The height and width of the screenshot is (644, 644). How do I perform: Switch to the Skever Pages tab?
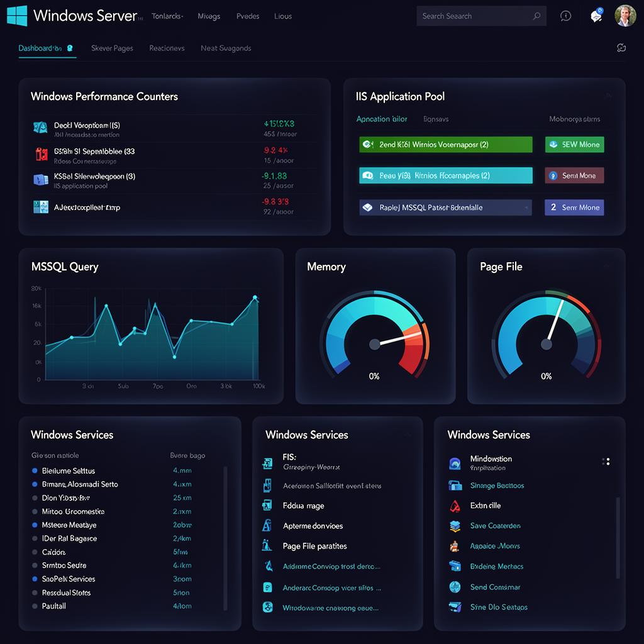112,48
